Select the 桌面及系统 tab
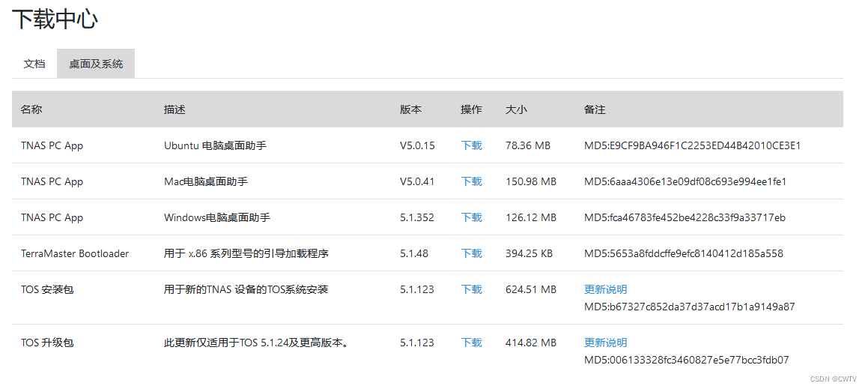The image size is (868, 389). tap(96, 64)
